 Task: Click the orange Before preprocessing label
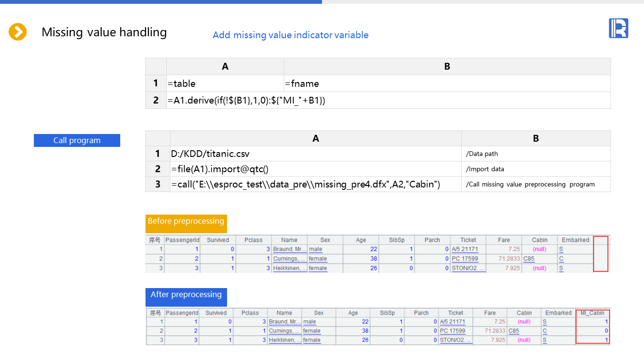point(186,221)
